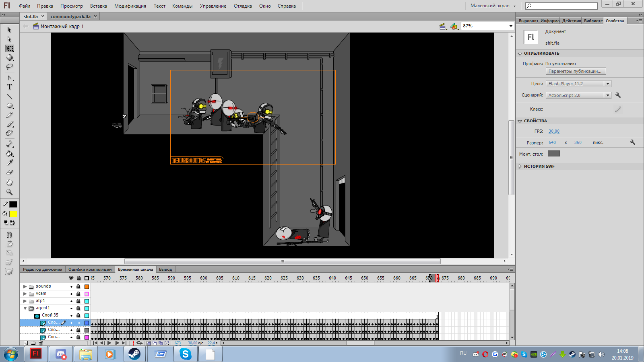Collapse the agent1 layer folder
The height and width of the screenshot is (362, 644).
25,309
